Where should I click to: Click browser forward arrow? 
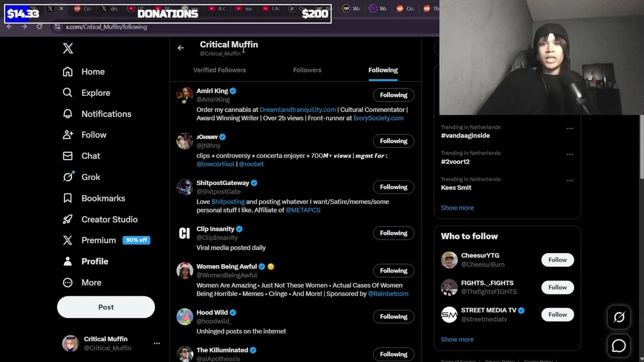pyautogui.click(x=24, y=27)
